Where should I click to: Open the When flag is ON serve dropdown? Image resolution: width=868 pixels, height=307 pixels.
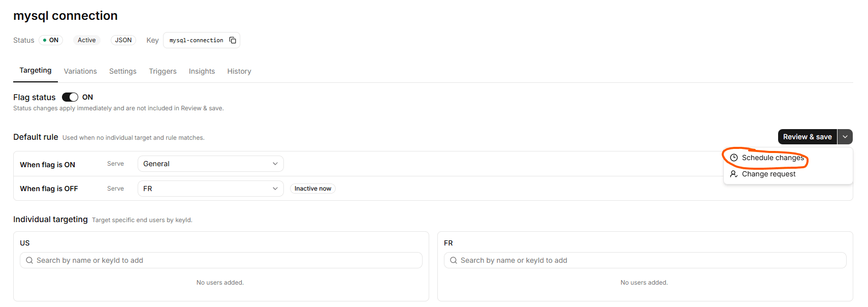click(211, 164)
